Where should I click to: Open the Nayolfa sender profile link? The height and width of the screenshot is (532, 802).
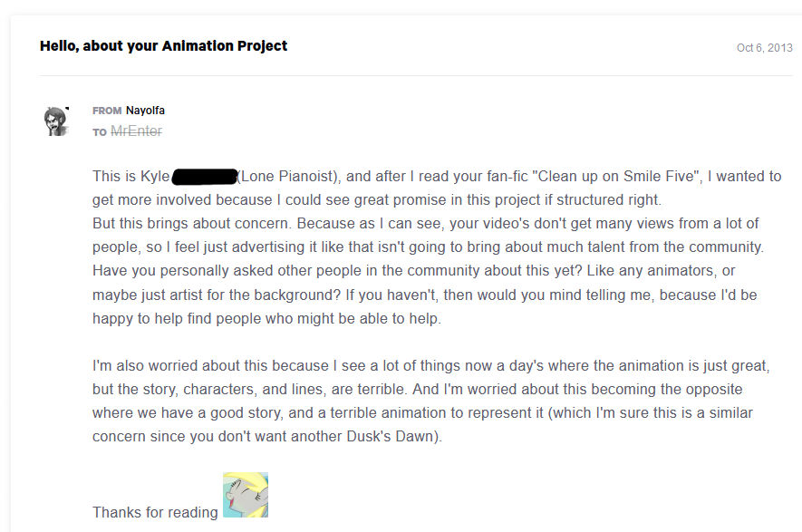tap(145, 111)
